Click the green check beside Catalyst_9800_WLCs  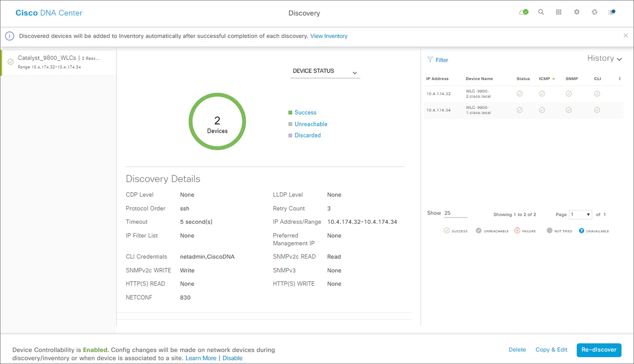coord(10,62)
